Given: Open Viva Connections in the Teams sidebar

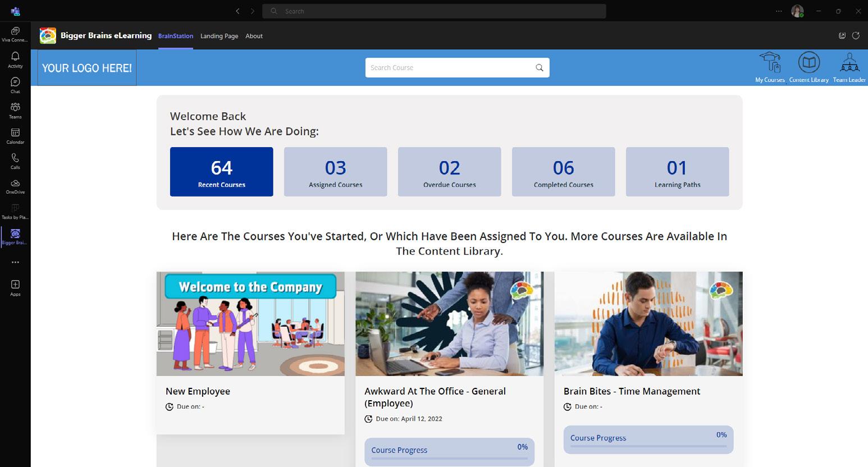Looking at the screenshot, I should click(x=15, y=34).
